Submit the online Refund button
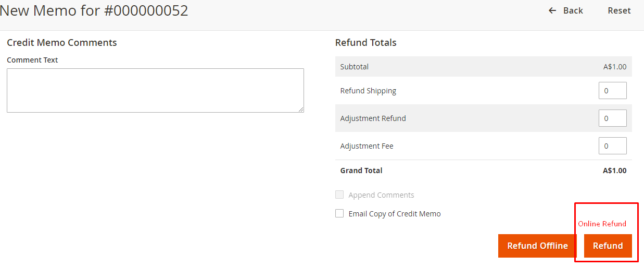The width and height of the screenshot is (644, 279). coord(608,246)
